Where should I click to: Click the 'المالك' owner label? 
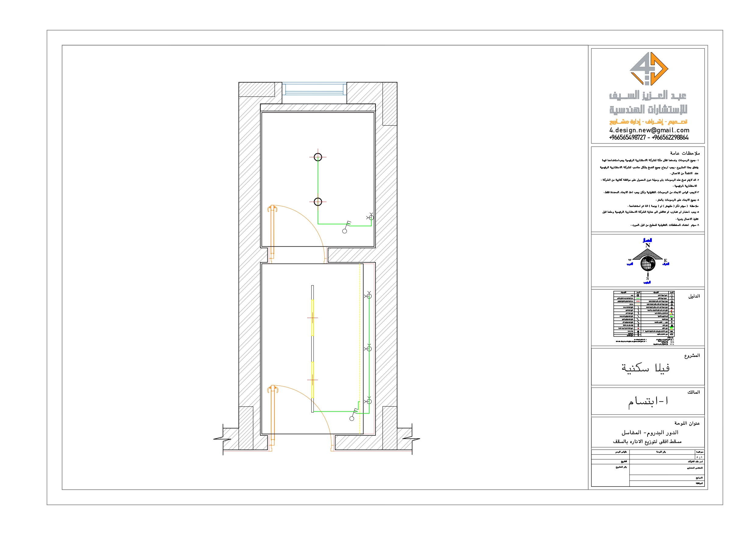point(694,392)
